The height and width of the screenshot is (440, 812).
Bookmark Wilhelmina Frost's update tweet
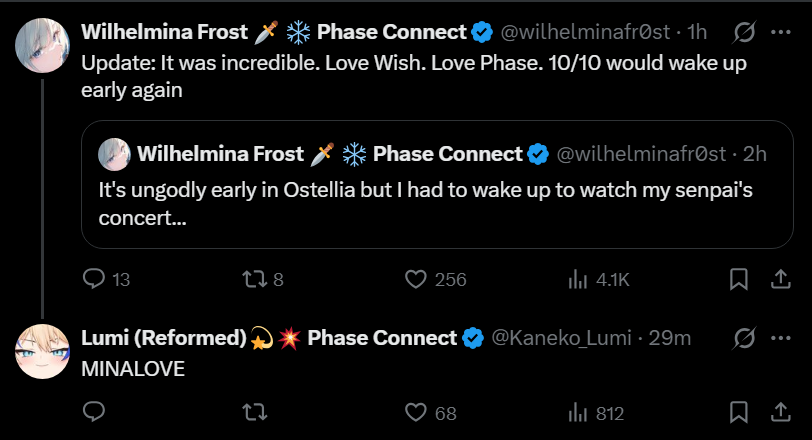[739, 280]
